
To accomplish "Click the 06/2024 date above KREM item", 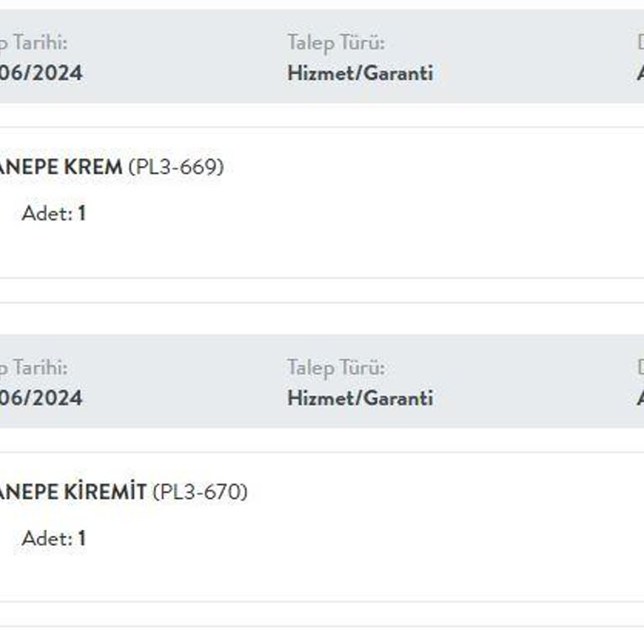I will [41, 73].
